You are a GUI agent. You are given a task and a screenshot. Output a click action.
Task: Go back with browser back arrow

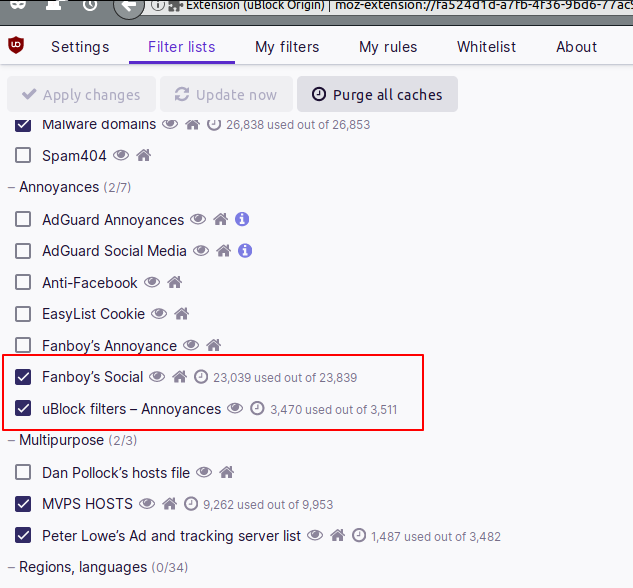128,6
